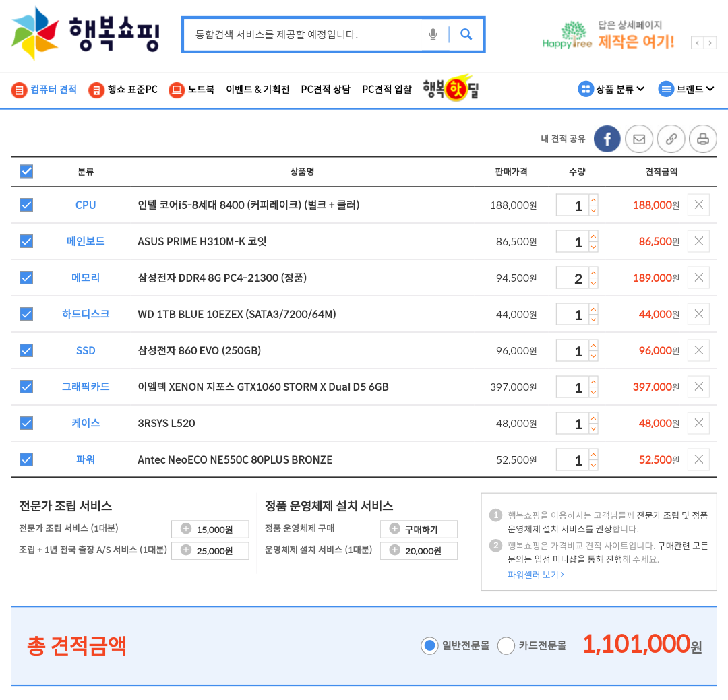Click the microphone voice search icon
Viewport: 728px width, 700px height.
click(x=433, y=34)
